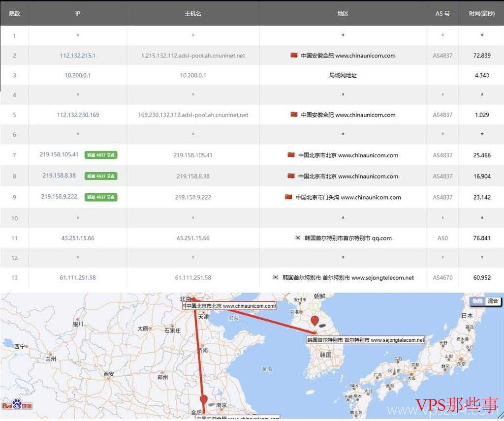
Task: Click the China flag in the 门头沟 row
Action: [288, 197]
